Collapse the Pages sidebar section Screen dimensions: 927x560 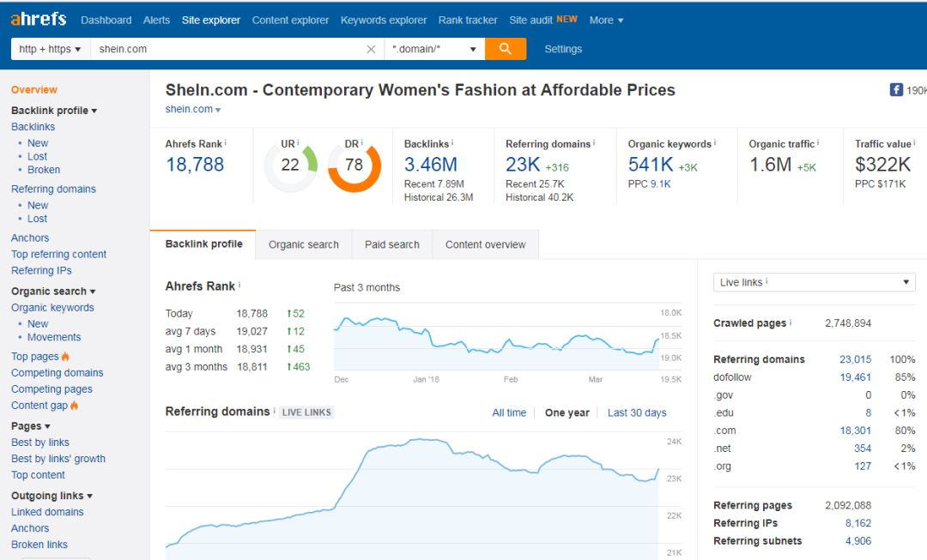coord(31,426)
